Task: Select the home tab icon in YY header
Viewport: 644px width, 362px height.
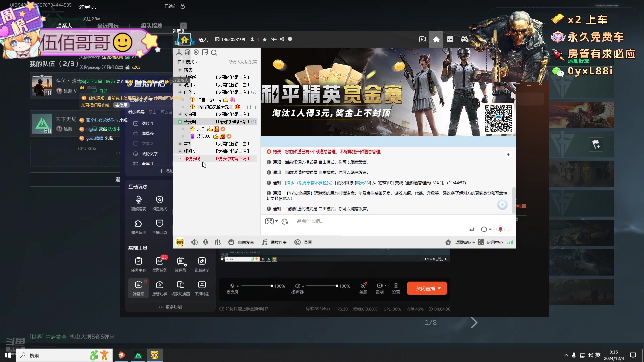Action: point(436,39)
